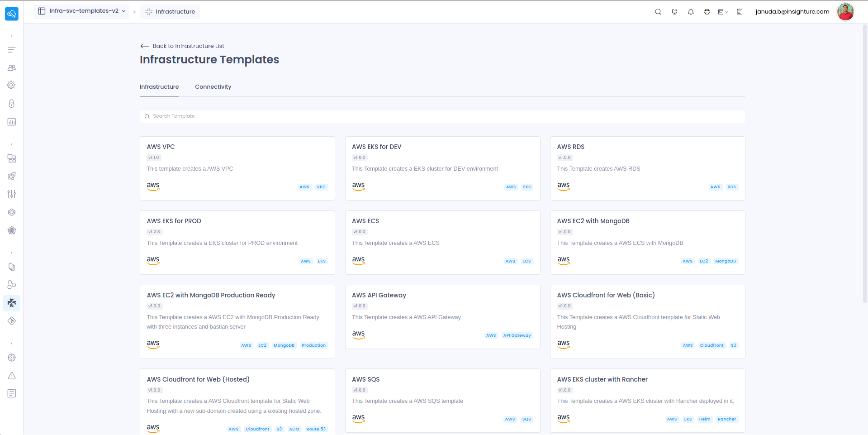Click the search magnifier in the top bar
The height and width of the screenshot is (435, 868).
[658, 12]
